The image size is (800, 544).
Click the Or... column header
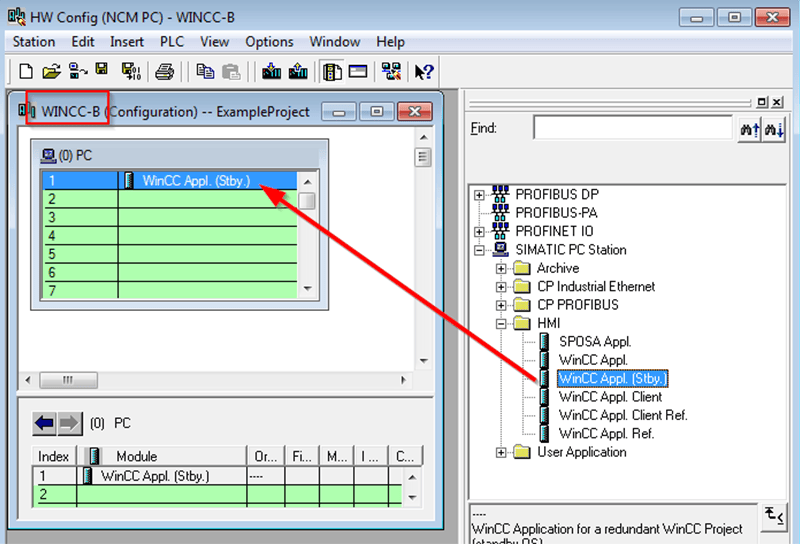pos(265,456)
